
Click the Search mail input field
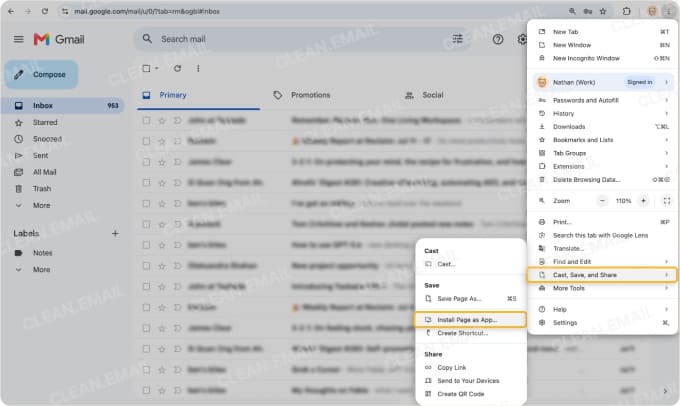(304, 39)
